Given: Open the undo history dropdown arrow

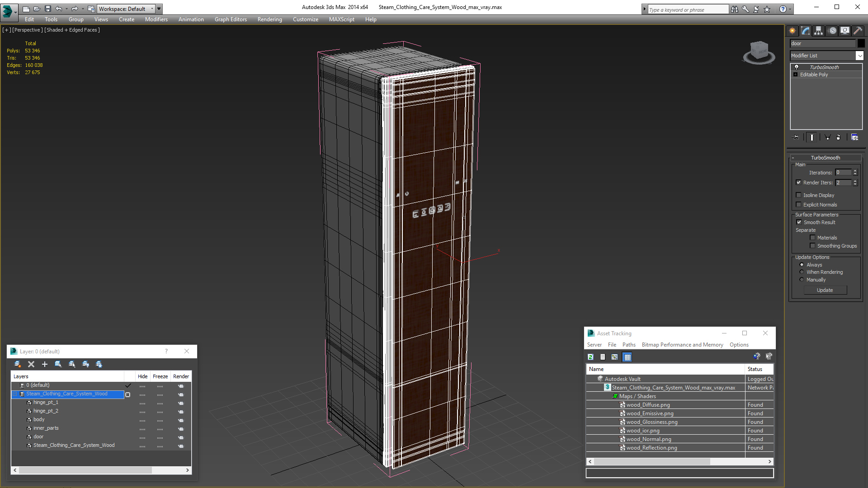Looking at the screenshot, I should coord(66,9).
